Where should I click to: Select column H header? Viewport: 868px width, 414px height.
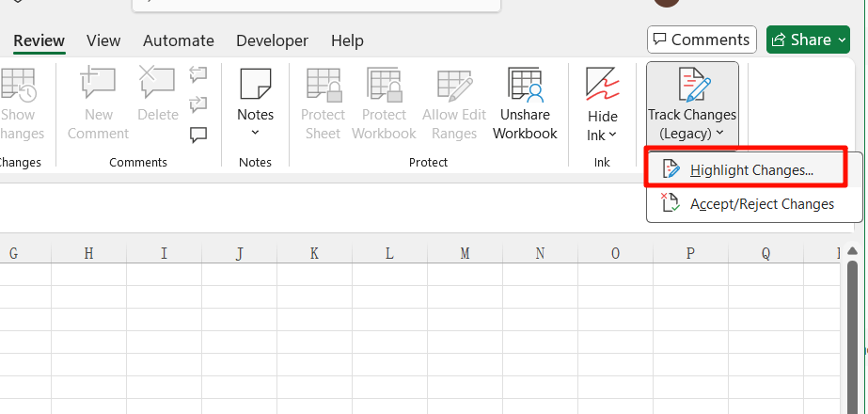(88, 253)
